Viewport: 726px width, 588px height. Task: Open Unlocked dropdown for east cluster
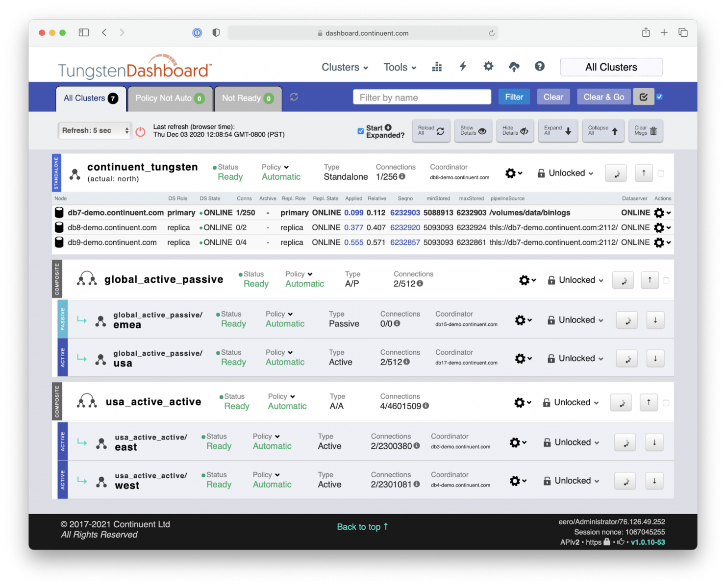(572, 442)
